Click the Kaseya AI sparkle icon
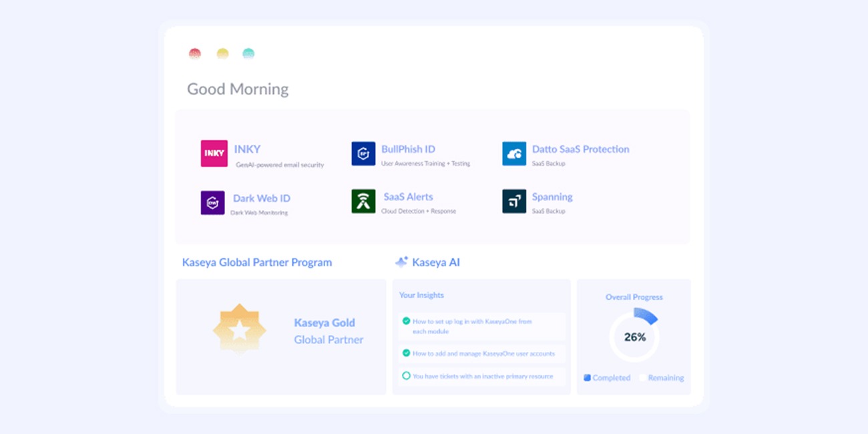868x434 pixels. tap(401, 262)
